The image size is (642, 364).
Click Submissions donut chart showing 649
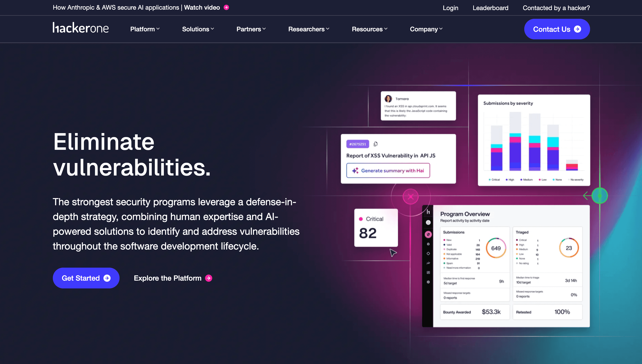click(x=496, y=248)
